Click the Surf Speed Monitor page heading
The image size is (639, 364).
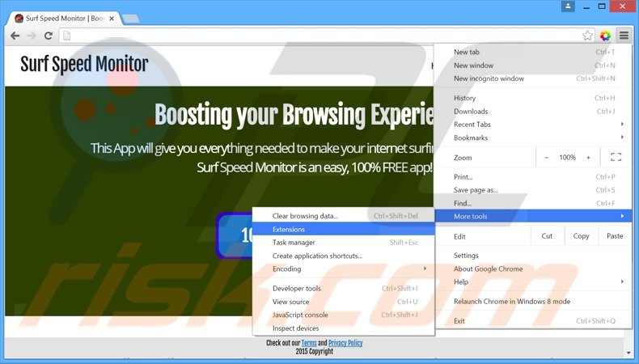84,65
